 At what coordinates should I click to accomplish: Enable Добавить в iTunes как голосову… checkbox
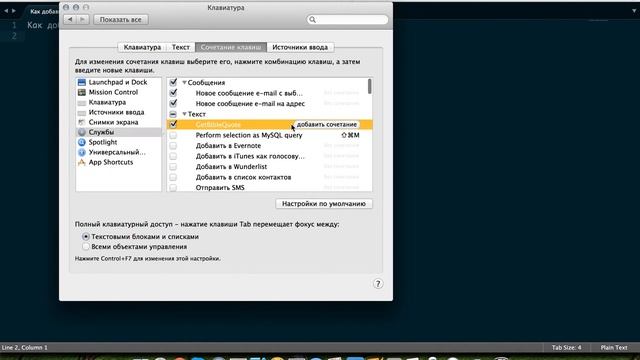[173, 156]
